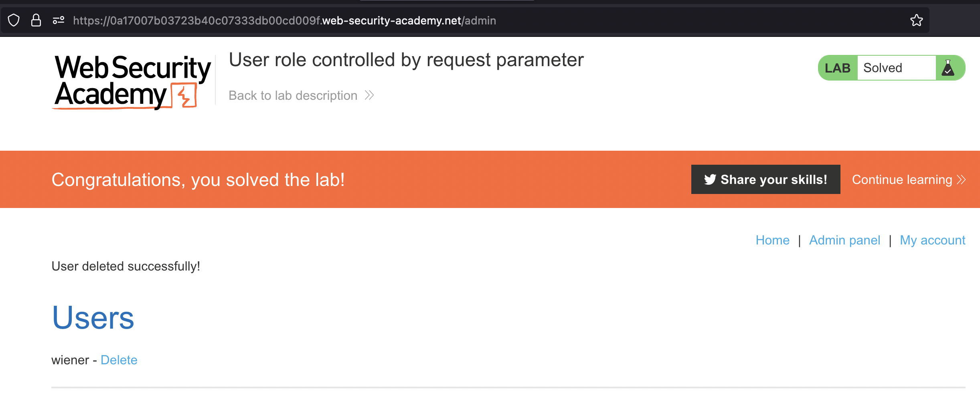
Task: Click the flask icon in Solved badge
Action: pyautogui.click(x=948, y=68)
